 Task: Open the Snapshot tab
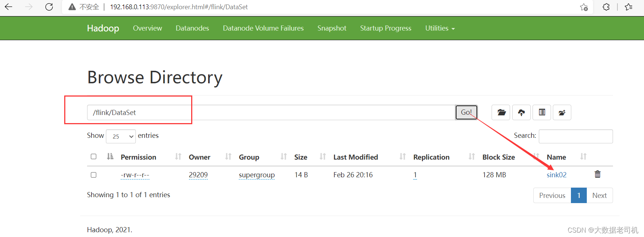coord(332,28)
